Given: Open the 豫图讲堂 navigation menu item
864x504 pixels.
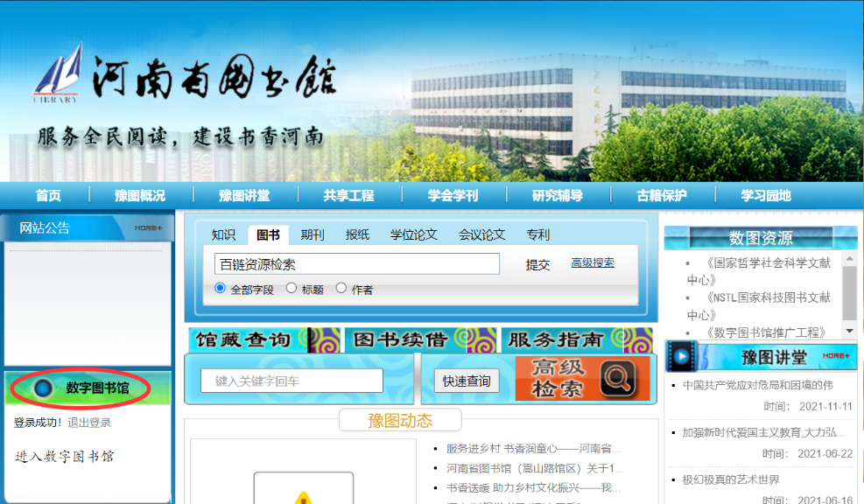Looking at the screenshot, I should pos(244,195).
